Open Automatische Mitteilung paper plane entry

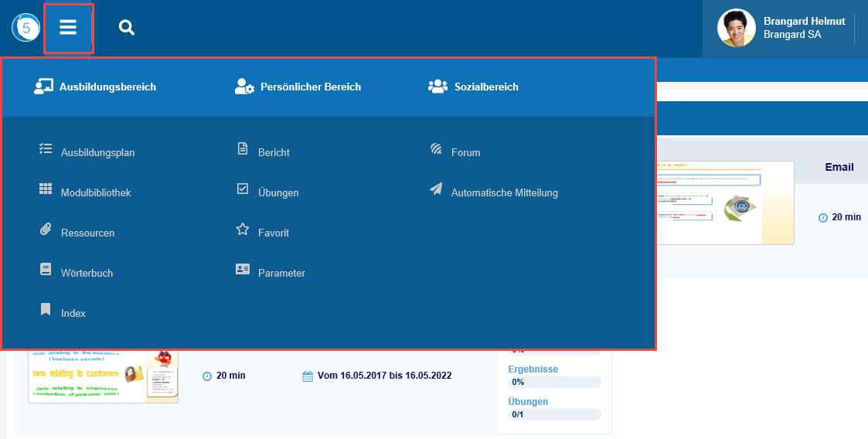pyautogui.click(x=504, y=192)
